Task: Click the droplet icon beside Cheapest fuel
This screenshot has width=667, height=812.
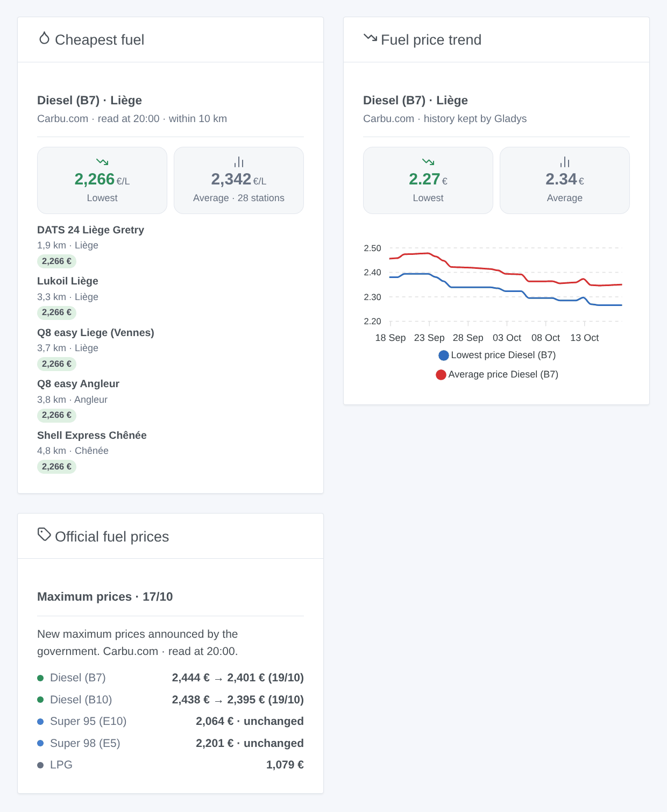Action: [x=44, y=38]
